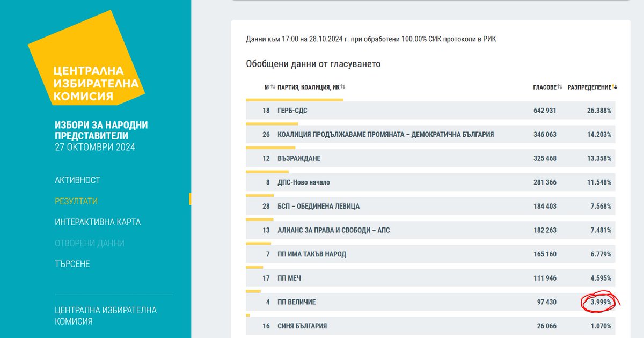This screenshot has height=338, width=644.
Task: Sort by № column arrows
Action: pyautogui.click(x=273, y=87)
